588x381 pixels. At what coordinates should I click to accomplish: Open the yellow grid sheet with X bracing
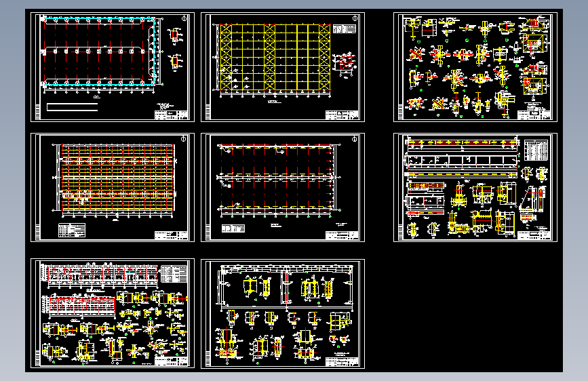click(x=283, y=67)
